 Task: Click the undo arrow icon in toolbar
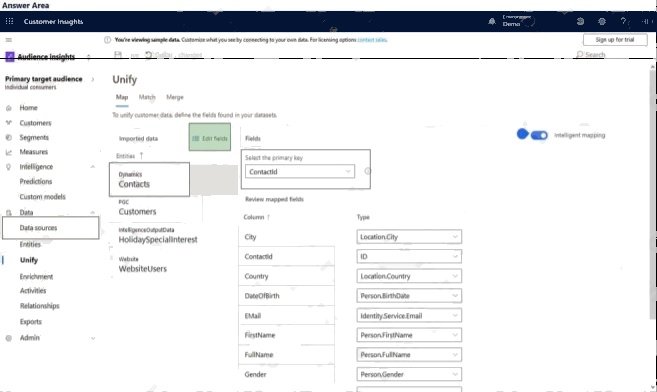click(149, 54)
